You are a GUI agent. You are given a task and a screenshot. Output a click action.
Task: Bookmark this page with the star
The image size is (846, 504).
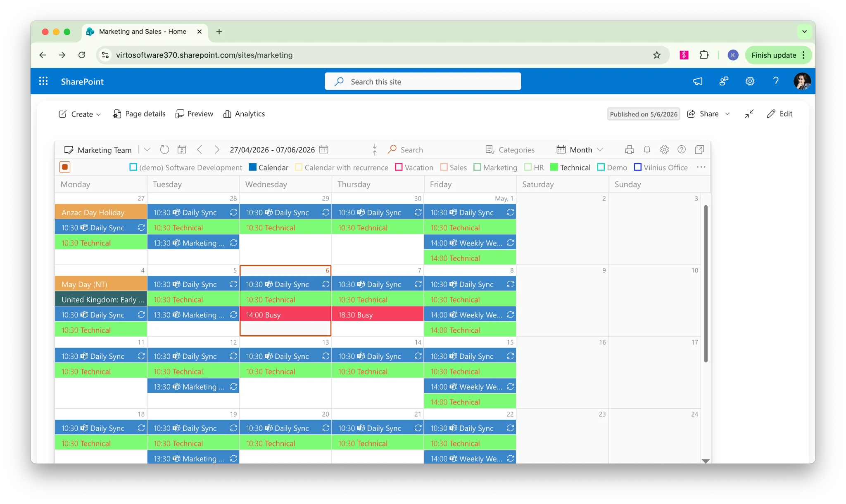[657, 55]
